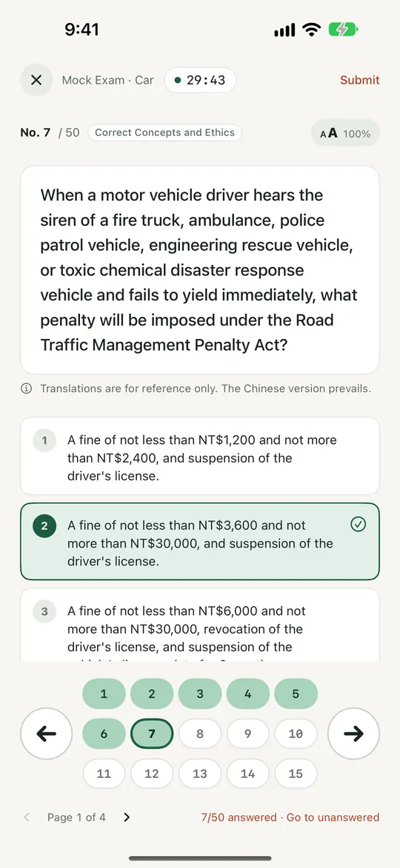
Task: Go to previous page of question numbers
Action: pyautogui.click(x=27, y=817)
